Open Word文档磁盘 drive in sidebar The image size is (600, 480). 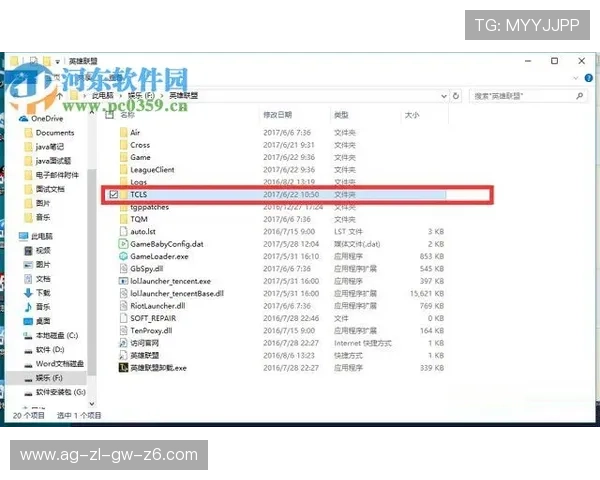(54, 364)
